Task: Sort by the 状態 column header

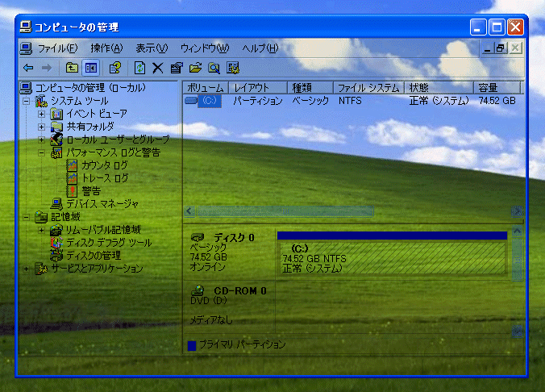Action: (x=439, y=88)
